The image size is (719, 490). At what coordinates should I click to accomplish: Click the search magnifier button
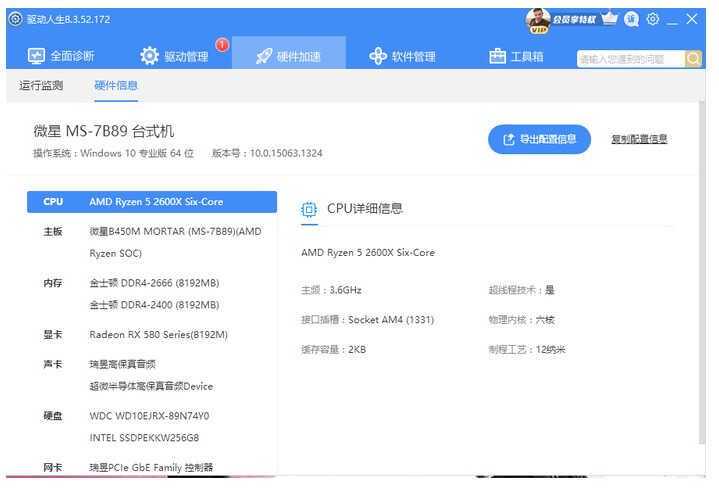pos(693,59)
